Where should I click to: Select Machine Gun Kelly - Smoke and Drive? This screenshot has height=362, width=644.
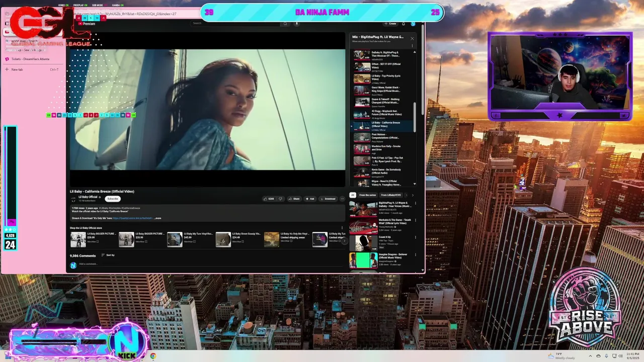[x=382, y=149]
